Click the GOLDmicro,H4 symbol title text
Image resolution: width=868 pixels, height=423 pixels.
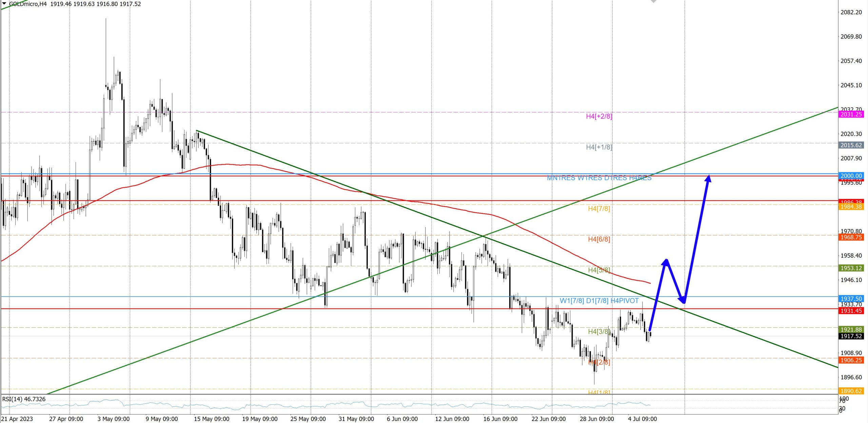(x=27, y=4)
